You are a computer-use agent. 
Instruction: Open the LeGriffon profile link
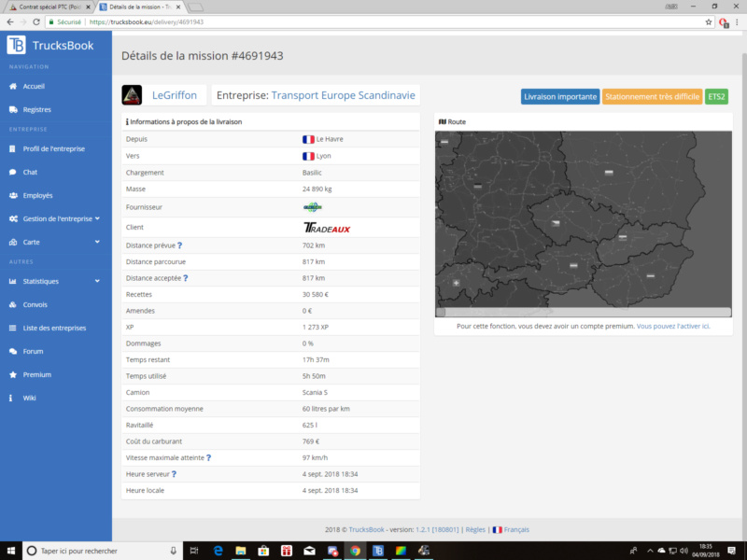pos(175,95)
